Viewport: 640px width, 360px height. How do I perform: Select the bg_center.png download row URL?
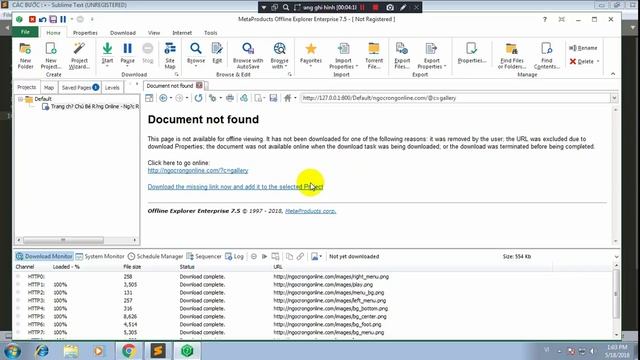click(330, 316)
